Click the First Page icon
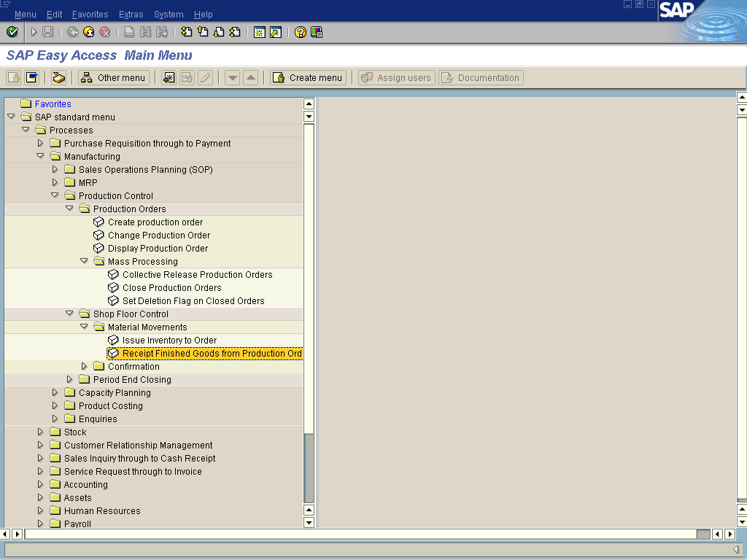The height and width of the screenshot is (560, 747). coord(187,32)
